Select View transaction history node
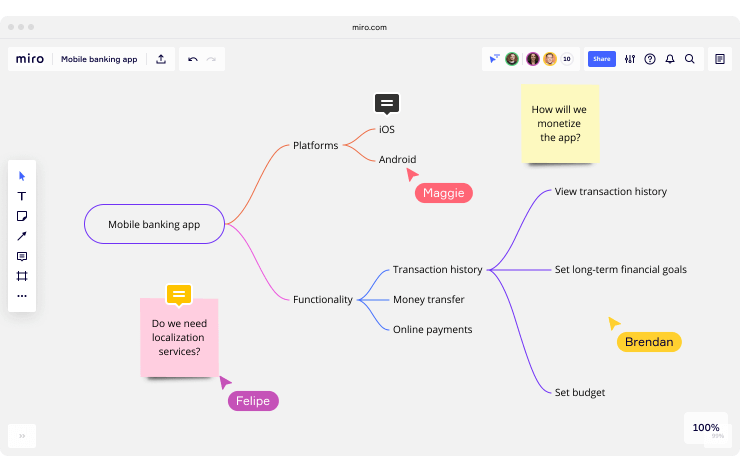The width and height of the screenshot is (740, 472). pos(611,191)
